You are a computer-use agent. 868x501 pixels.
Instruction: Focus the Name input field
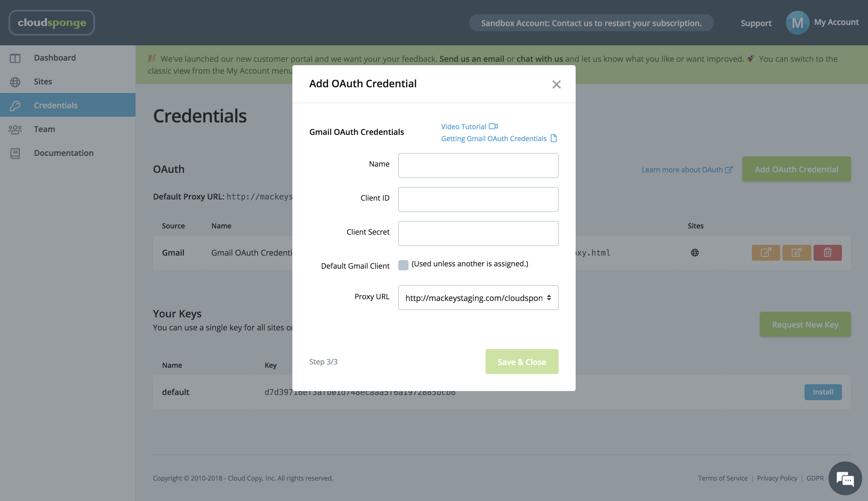tap(478, 165)
